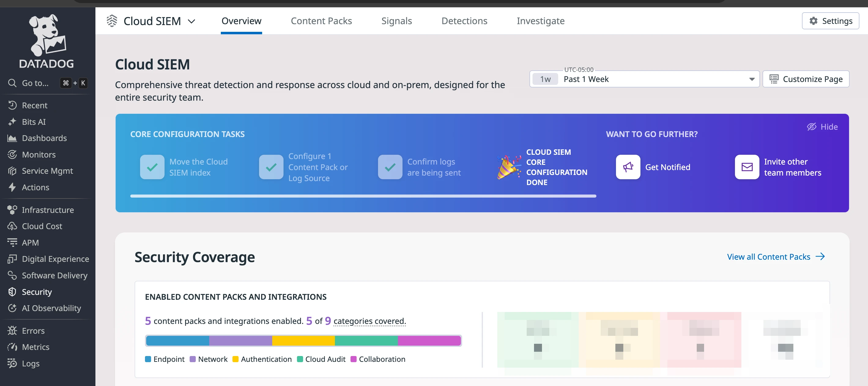
Task: Click the Get Notified megaphone icon
Action: coord(628,167)
